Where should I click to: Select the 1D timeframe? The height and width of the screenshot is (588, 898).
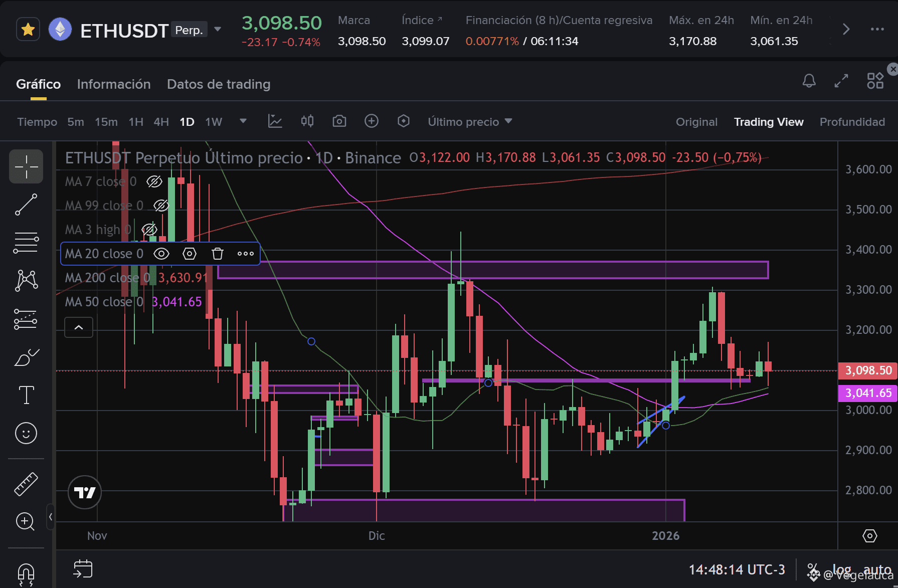(187, 122)
